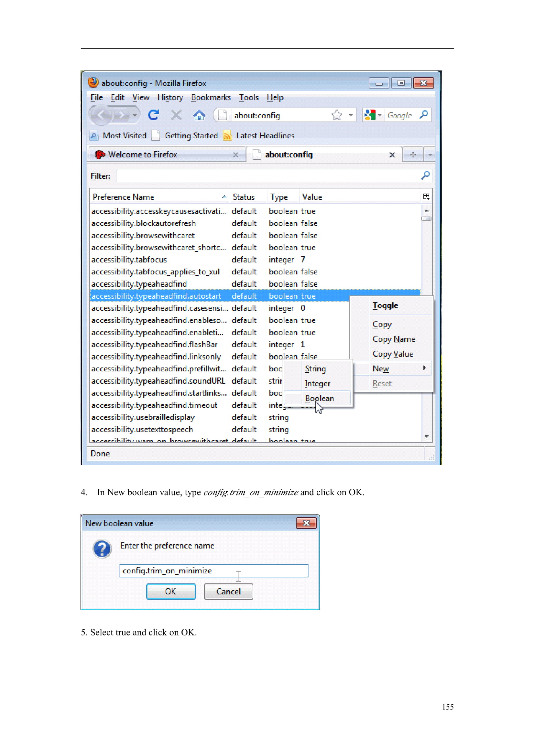535x756 pixels.
Task: Go to the Home page icon
Action: [x=199, y=115]
